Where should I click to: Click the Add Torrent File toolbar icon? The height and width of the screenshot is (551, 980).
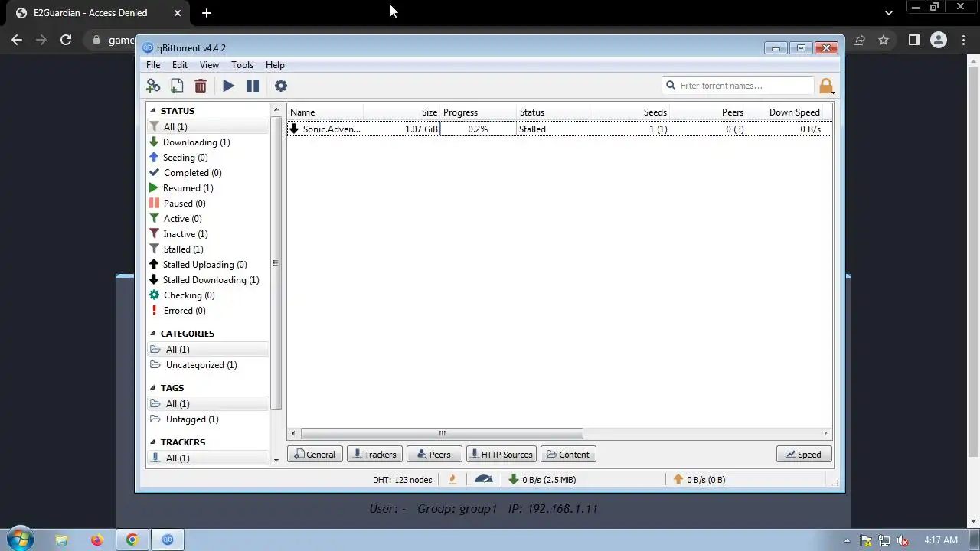[x=177, y=86]
